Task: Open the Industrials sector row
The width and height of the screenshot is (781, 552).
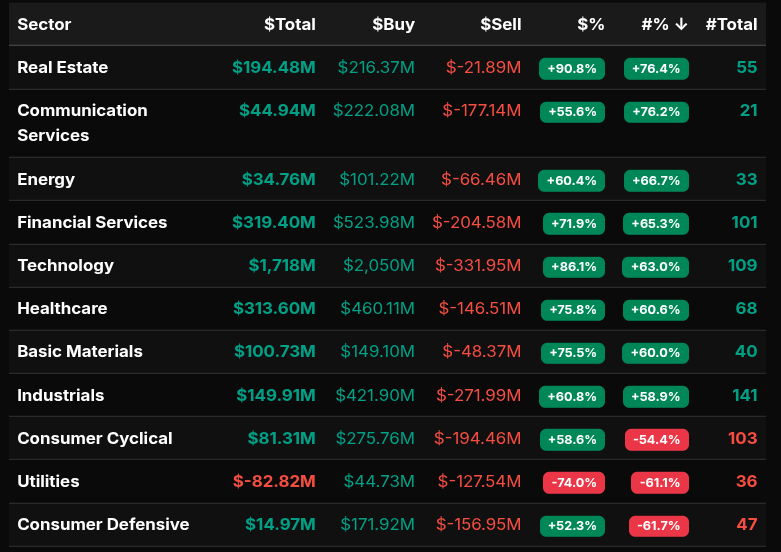Action: 61,396
